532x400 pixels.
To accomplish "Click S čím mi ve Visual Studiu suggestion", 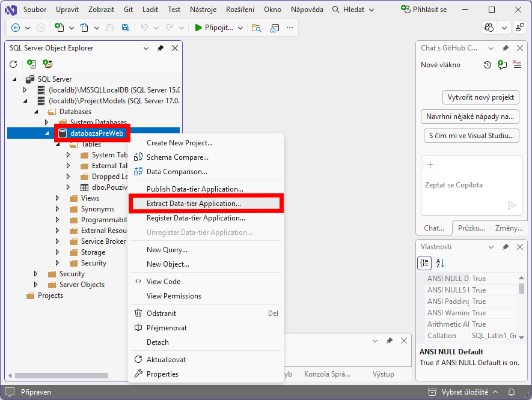I will coord(472,136).
